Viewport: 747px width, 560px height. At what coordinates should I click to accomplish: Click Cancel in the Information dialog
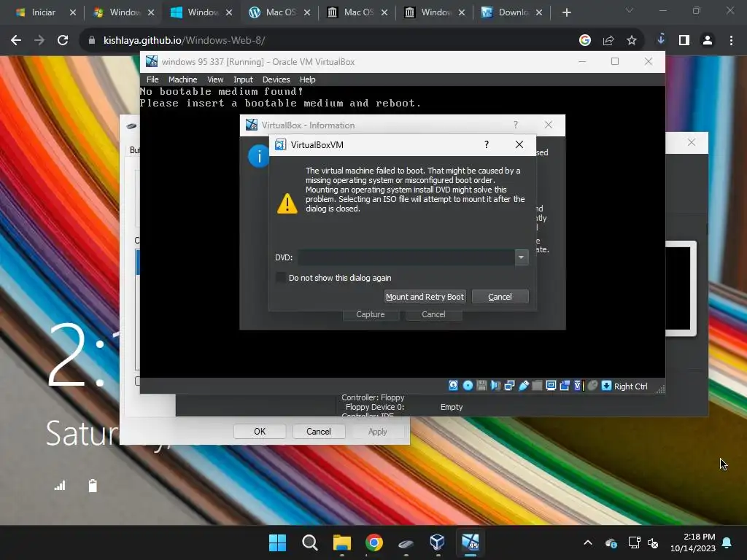click(433, 315)
